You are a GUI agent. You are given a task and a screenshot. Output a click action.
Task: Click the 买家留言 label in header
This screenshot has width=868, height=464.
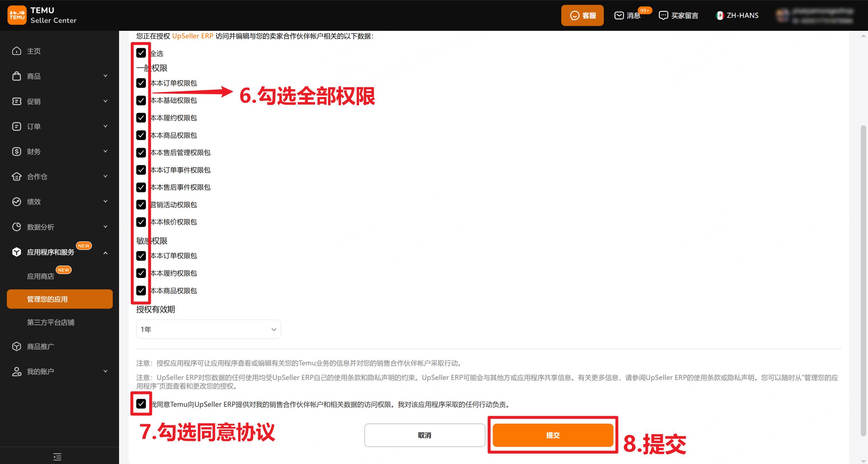[684, 16]
